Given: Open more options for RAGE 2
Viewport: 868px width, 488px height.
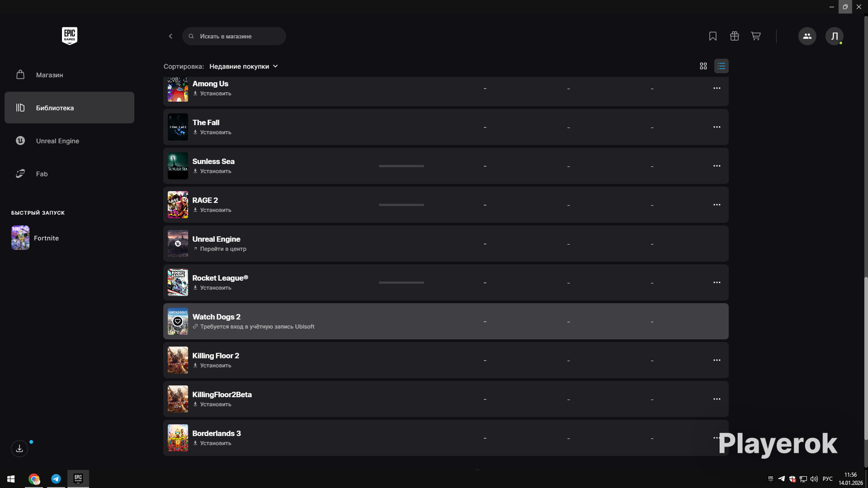Looking at the screenshot, I should coord(717,205).
